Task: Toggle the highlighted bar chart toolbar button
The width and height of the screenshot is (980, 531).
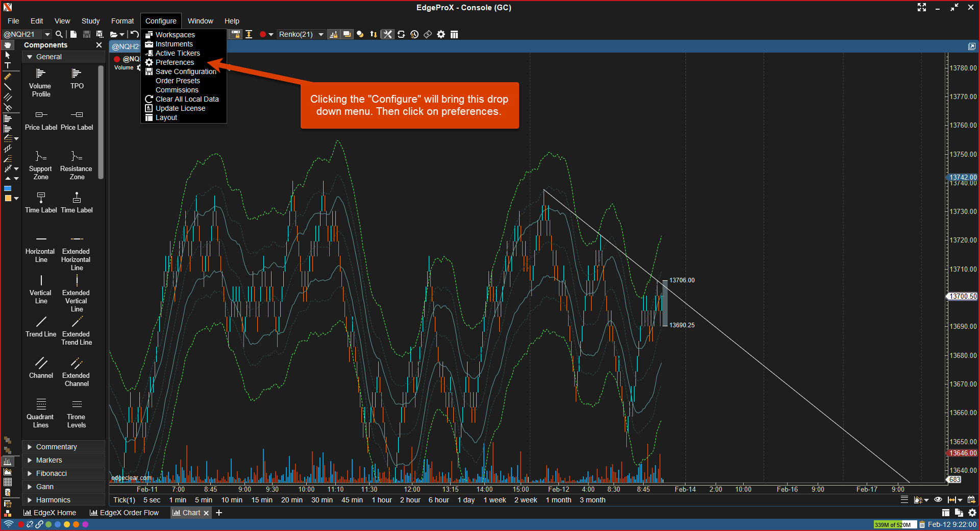Action: (x=334, y=34)
